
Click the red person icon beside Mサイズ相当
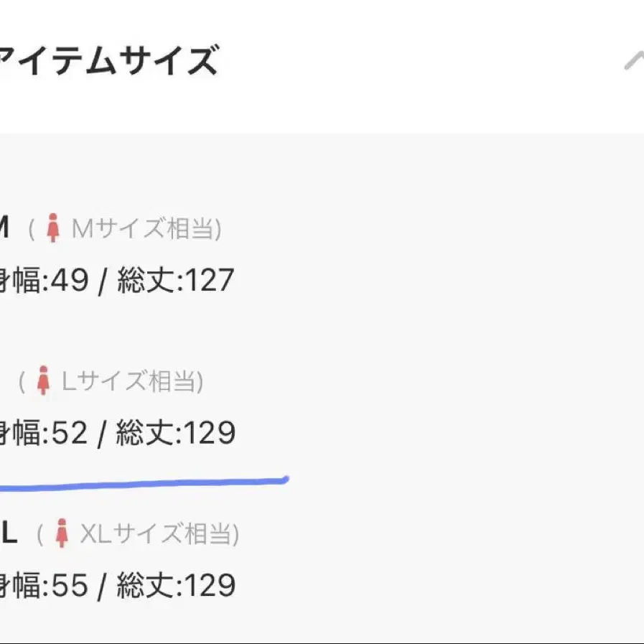pyautogui.click(x=52, y=228)
